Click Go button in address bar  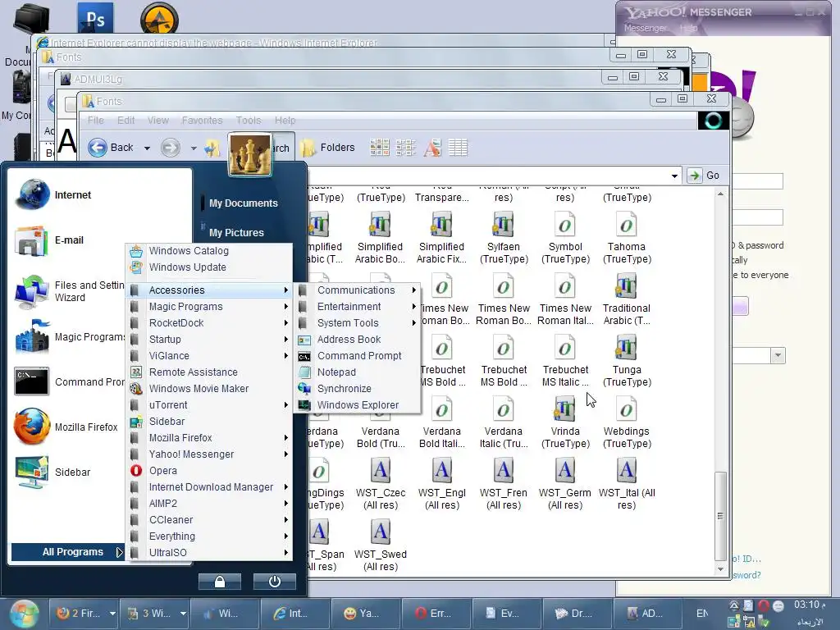[704, 176]
